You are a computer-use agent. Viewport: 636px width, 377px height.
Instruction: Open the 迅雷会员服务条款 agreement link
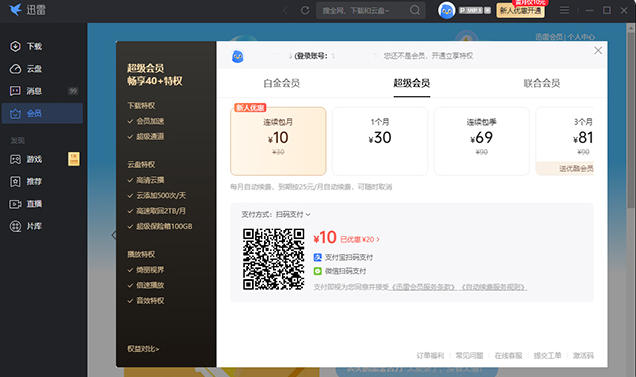[x=422, y=287]
